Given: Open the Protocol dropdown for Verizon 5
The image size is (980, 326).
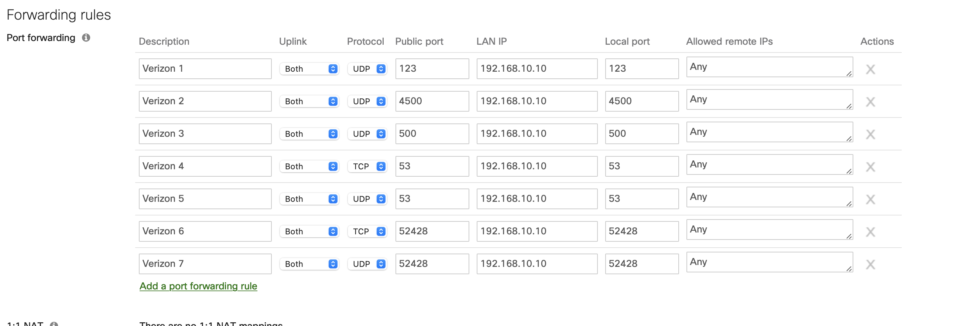Looking at the screenshot, I should pyautogui.click(x=367, y=198).
